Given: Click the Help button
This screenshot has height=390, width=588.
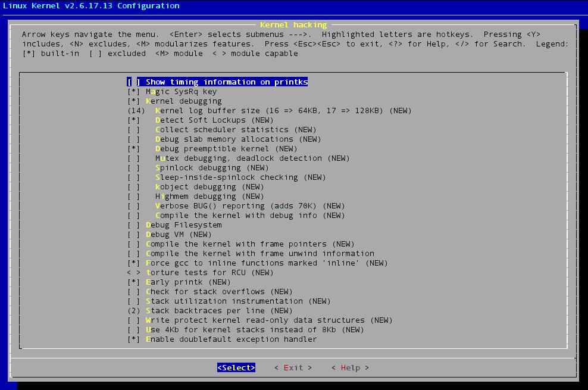Looking at the screenshot, I should point(351,367).
